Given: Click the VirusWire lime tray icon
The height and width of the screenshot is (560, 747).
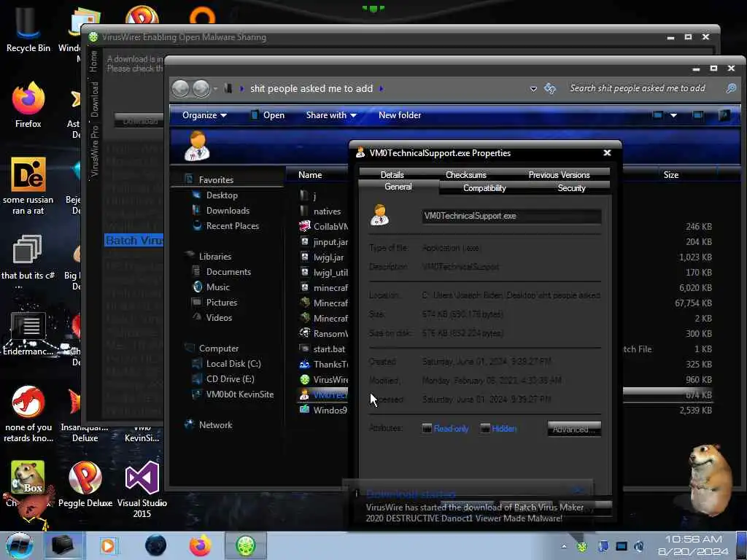Looking at the screenshot, I should click(x=581, y=547).
